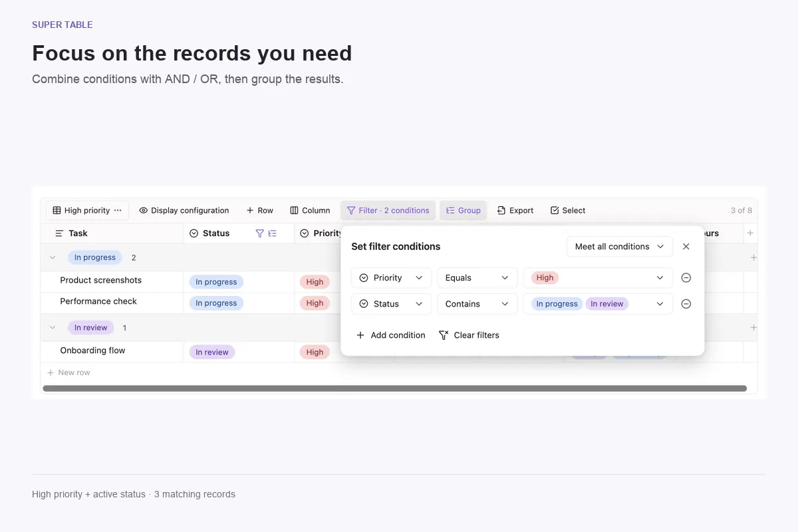The image size is (798, 532).
Task: Click New row at table bottom
Action: pos(68,372)
